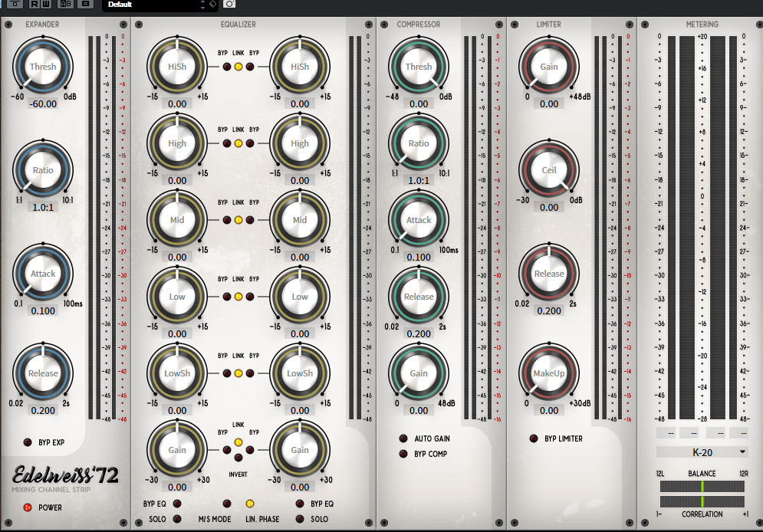Click the INVERT LED between Gain knobs
Screen dimensions: 763x532
[238, 458]
